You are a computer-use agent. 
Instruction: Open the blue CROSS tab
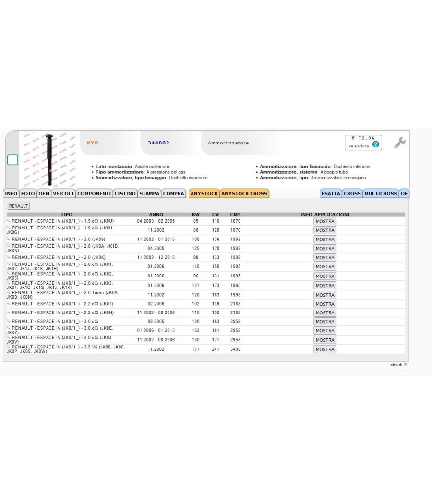coord(352,193)
